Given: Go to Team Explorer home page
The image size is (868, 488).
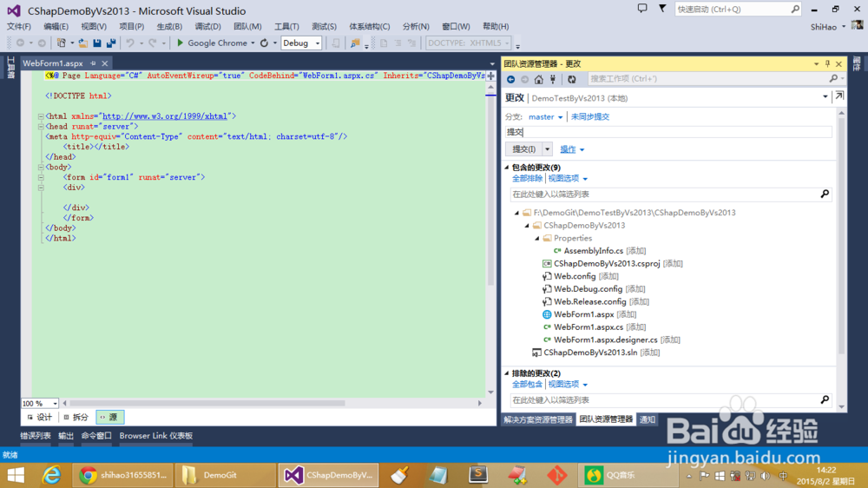Looking at the screenshot, I should tap(539, 79).
